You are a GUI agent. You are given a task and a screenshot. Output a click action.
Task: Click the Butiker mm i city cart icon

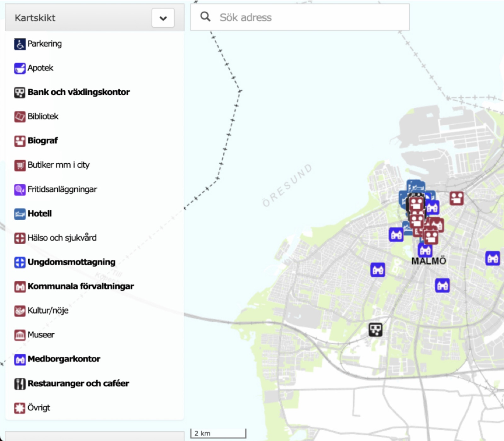coord(20,165)
